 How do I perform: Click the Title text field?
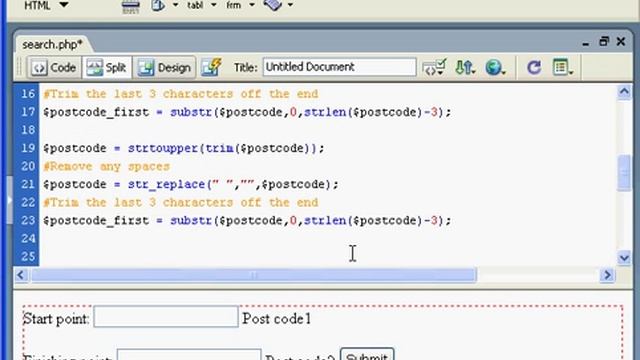339,67
